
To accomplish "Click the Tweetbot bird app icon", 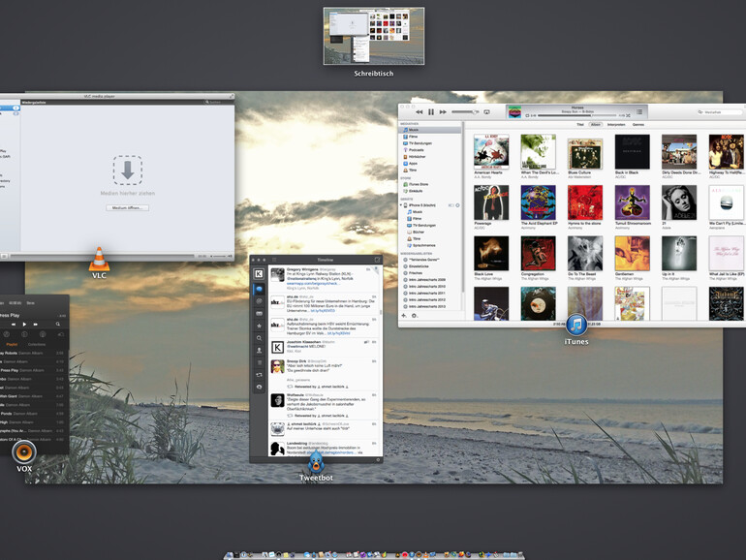I will 316,462.
